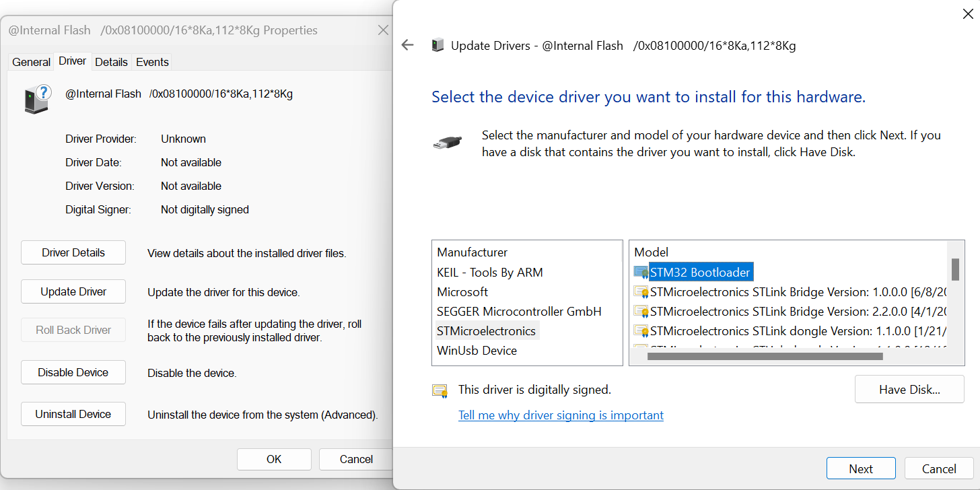Image resolution: width=980 pixels, height=490 pixels.
Task: Click the unknown device icon in Properties
Action: [x=38, y=99]
